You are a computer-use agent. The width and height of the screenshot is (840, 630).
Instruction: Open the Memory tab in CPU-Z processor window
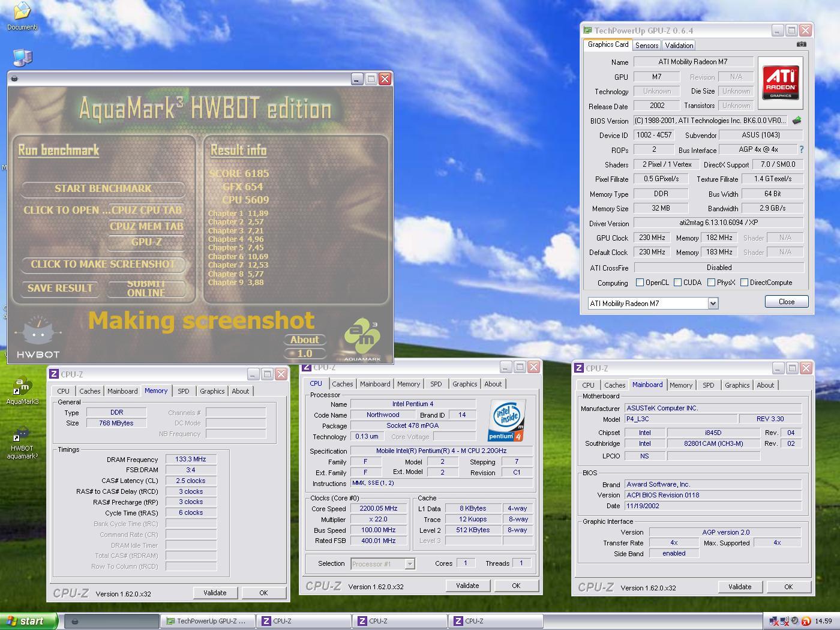pos(409,384)
